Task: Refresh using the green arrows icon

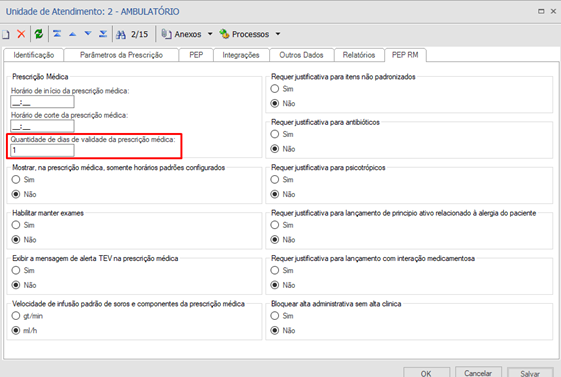Action: point(39,34)
